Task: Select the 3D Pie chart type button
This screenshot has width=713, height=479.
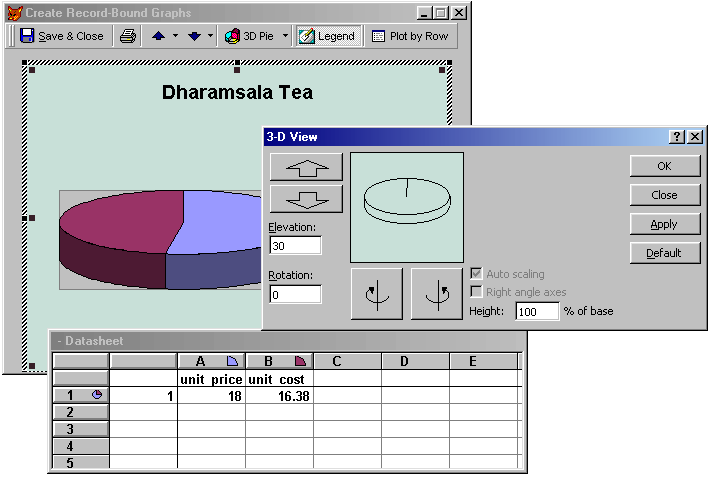Action: [x=250, y=36]
